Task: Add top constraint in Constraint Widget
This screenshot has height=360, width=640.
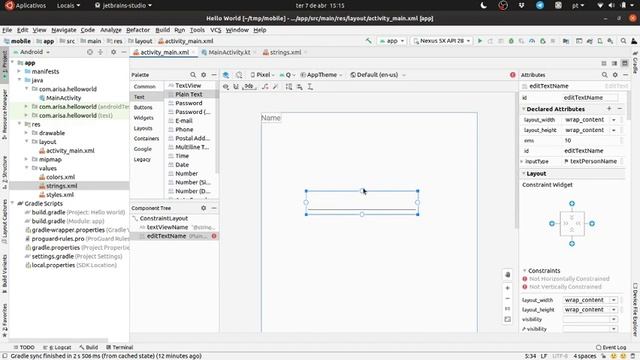Action: pyautogui.click(x=572, y=203)
